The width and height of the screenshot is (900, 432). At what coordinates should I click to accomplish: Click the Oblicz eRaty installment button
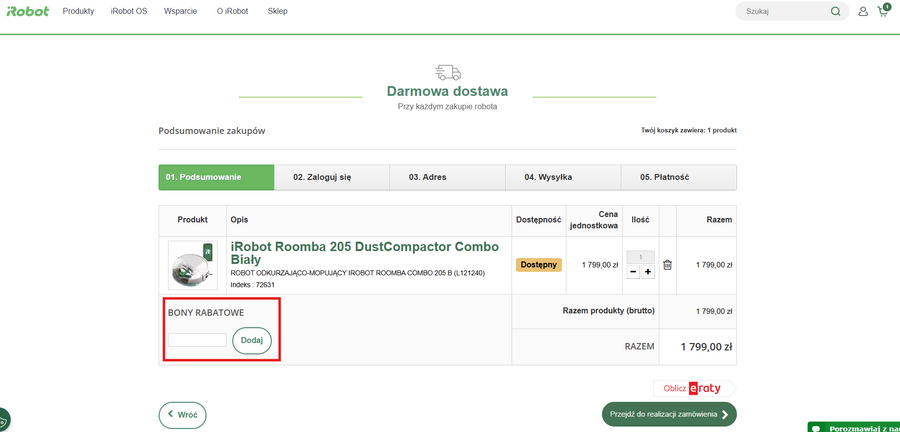pyautogui.click(x=693, y=388)
